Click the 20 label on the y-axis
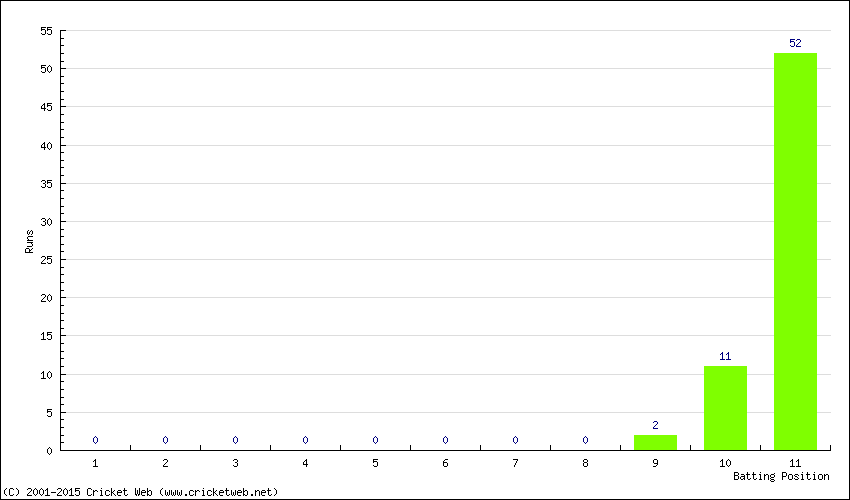 click(x=47, y=298)
